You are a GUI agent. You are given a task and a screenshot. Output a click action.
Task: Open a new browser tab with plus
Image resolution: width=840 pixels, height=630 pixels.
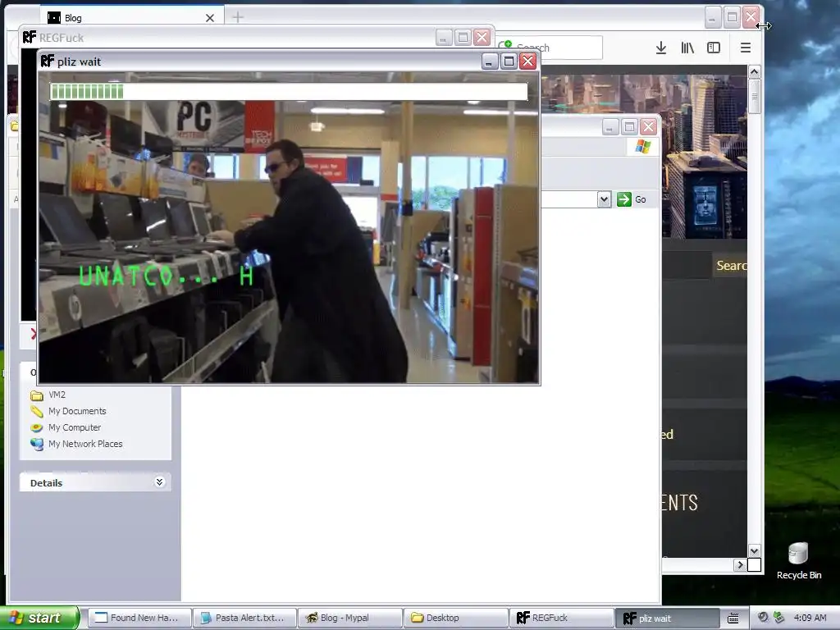point(238,18)
